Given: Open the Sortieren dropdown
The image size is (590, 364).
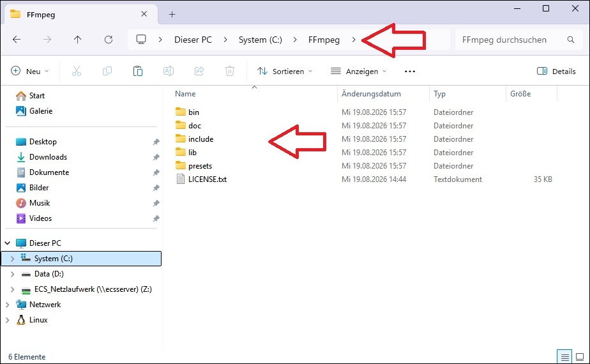Looking at the screenshot, I should (285, 71).
